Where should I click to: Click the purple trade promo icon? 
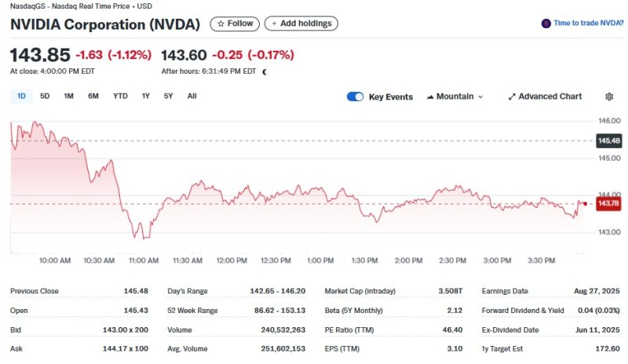[x=546, y=24]
